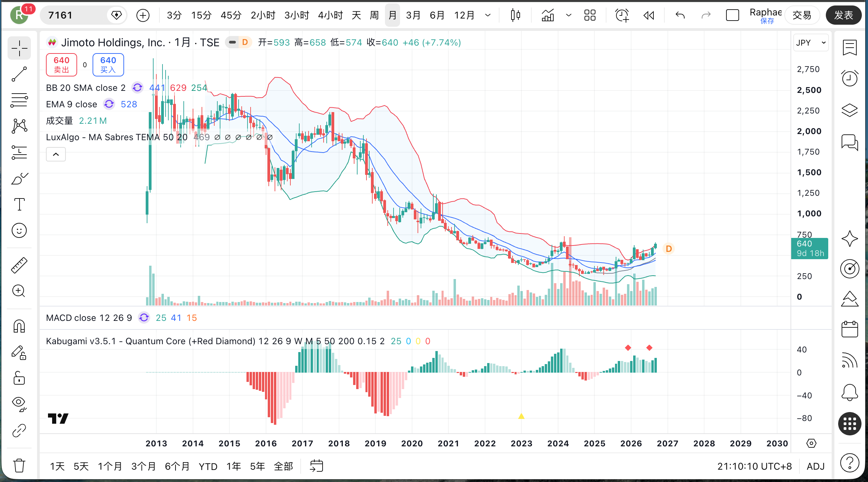This screenshot has width=868, height=482.
Task: Click the link drawings icon
Action: click(x=19, y=431)
